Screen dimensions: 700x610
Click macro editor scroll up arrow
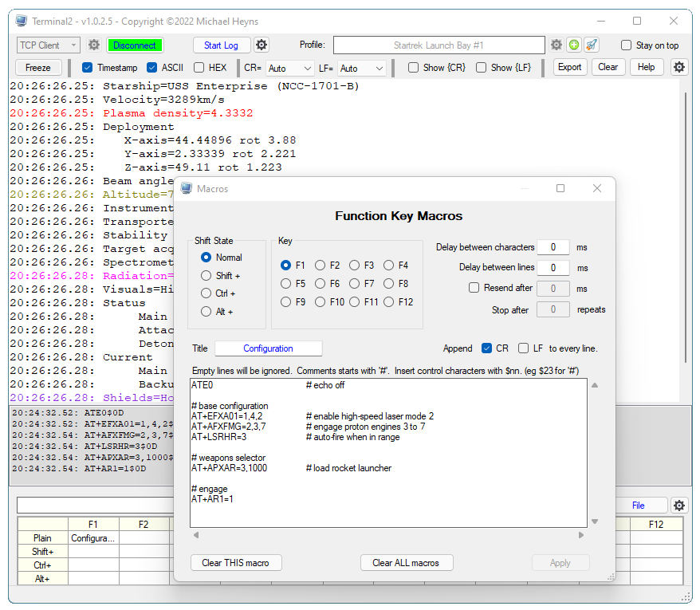[x=595, y=385]
